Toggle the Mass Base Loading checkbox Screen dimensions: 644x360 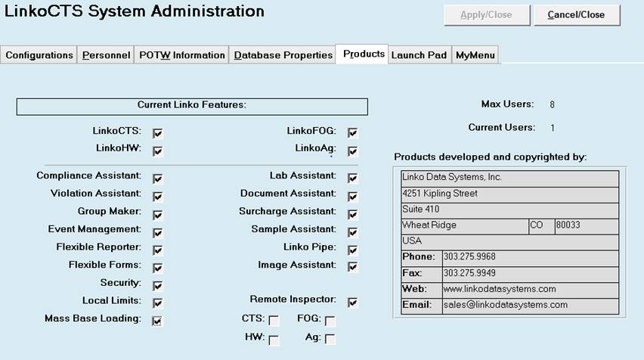pyautogui.click(x=157, y=321)
